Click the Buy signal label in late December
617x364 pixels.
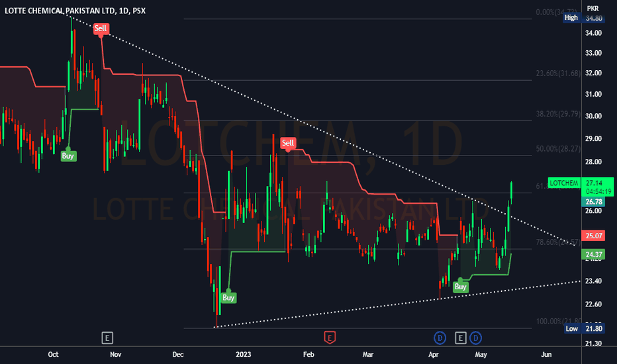(228, 298)
